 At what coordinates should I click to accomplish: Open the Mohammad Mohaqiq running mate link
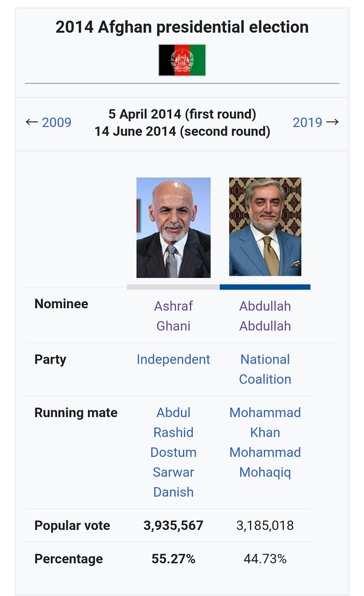(x=265, y=462)
